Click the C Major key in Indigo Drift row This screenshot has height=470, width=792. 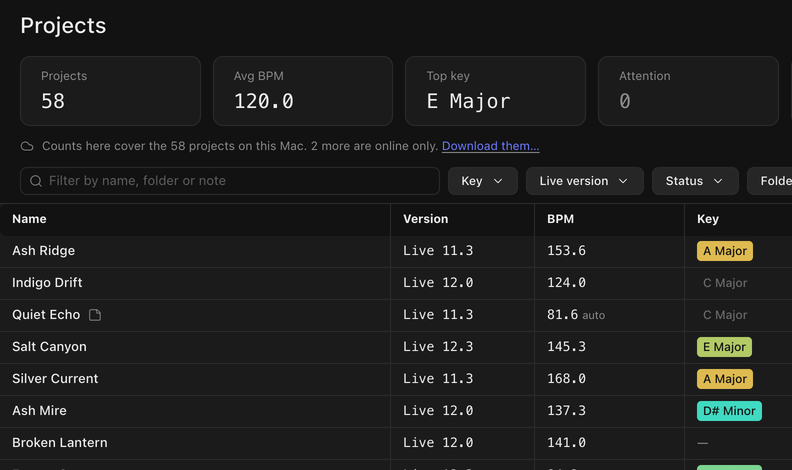pos(725,283)
